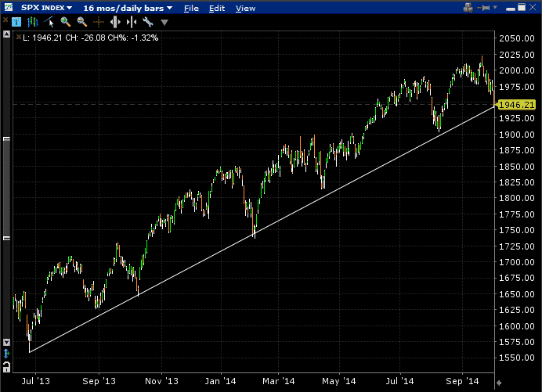The height and width of the screenshot is (392, 542).
Task: Click the 2000.00 price axis label
Action: [517, 70]
